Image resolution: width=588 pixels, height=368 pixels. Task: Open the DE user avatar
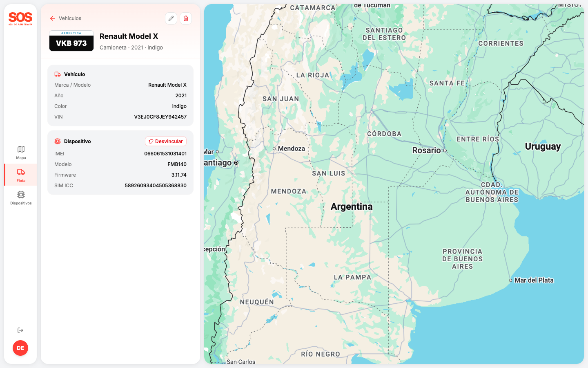[x=20, y=348]
